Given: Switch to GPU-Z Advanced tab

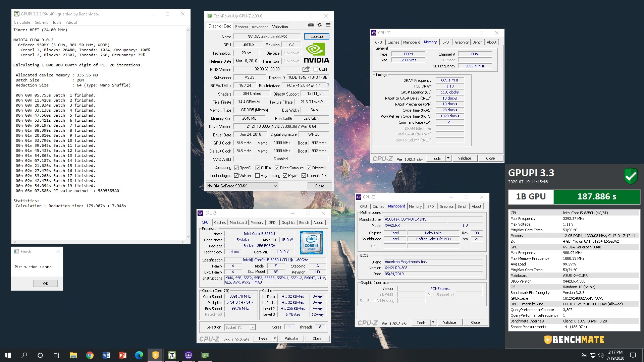Looking at the screenshot, I should coord(260,27).
